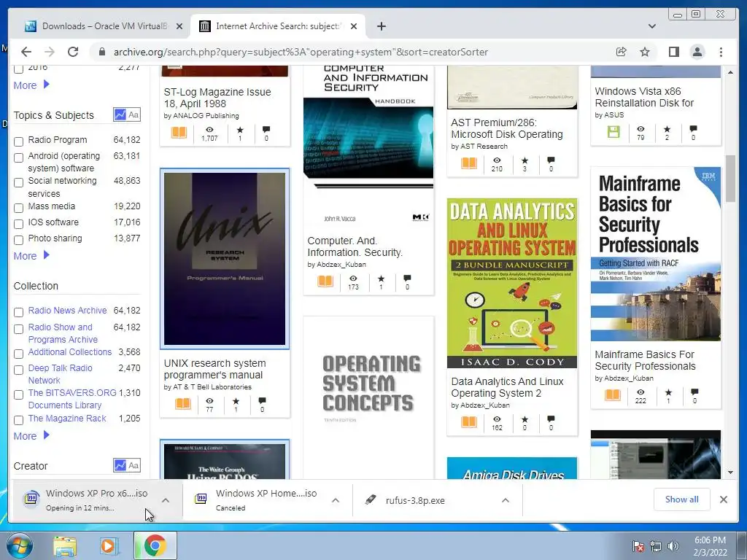Screen dimensions: 747x560
Task: Click the site lock icon in address bar
Action: pyautogui.click(x=102, y=52)
